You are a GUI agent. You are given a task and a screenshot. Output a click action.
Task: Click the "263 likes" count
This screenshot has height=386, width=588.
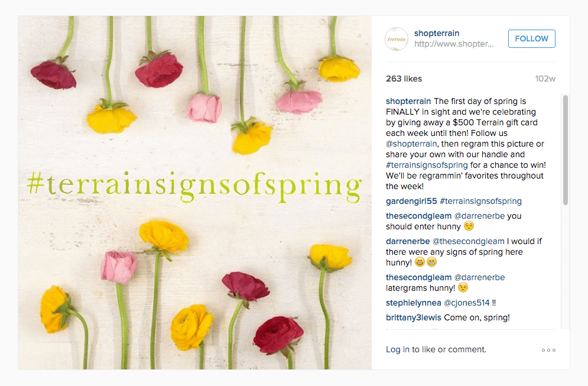[x=403, y=78]
